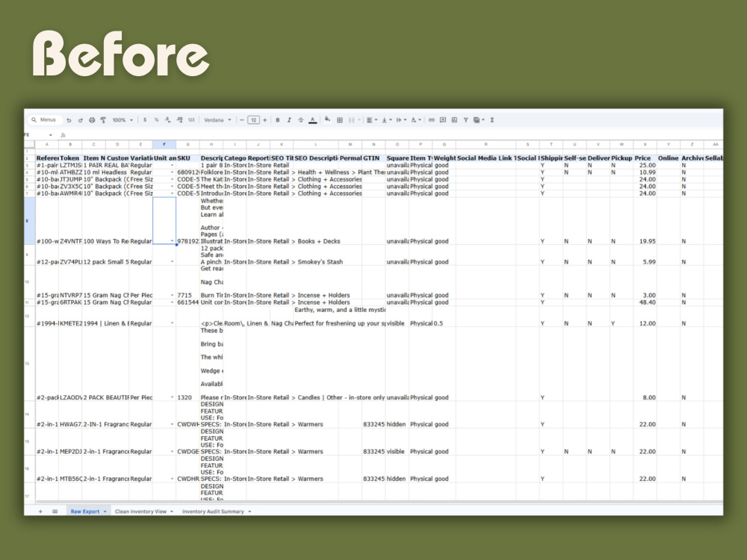Toggle strikethrough formatting
The image size is (747, 560).
tap(300, 120)
